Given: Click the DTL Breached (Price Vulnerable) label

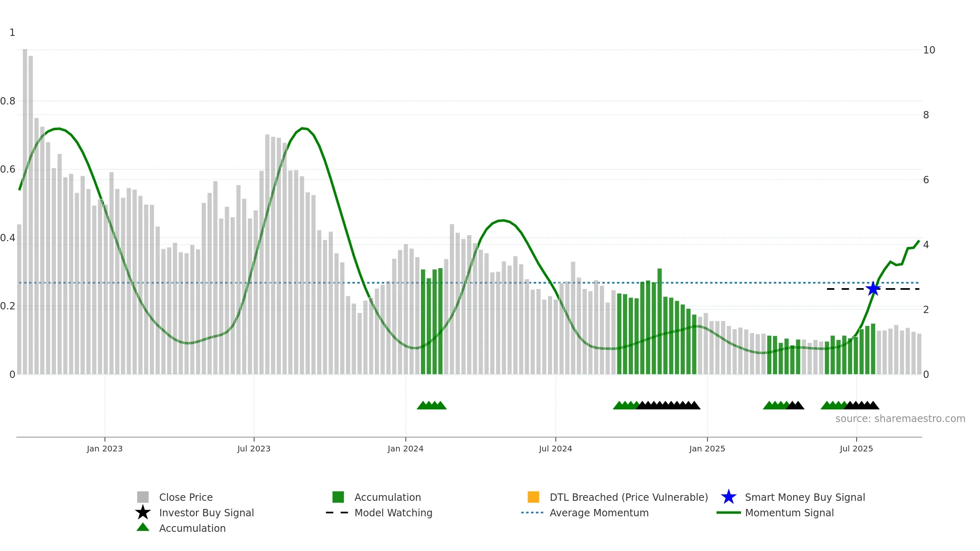Looking at the screenshot, I should click(x=629, y=498).
